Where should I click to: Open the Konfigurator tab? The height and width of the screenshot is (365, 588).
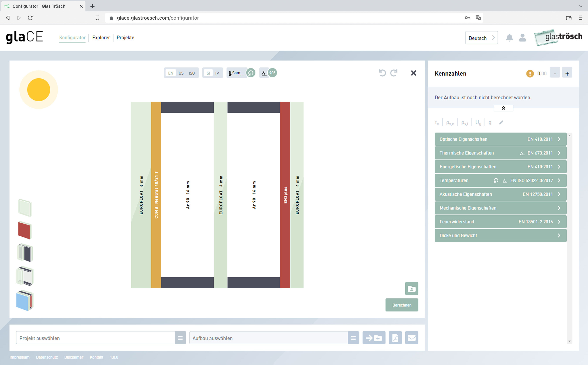[72, 38]
